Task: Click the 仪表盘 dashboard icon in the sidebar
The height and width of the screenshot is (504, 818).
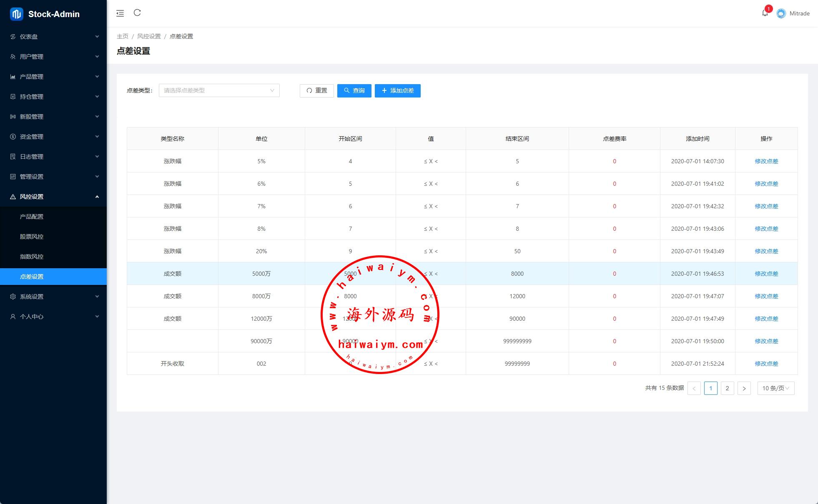Action: (13, 37)
